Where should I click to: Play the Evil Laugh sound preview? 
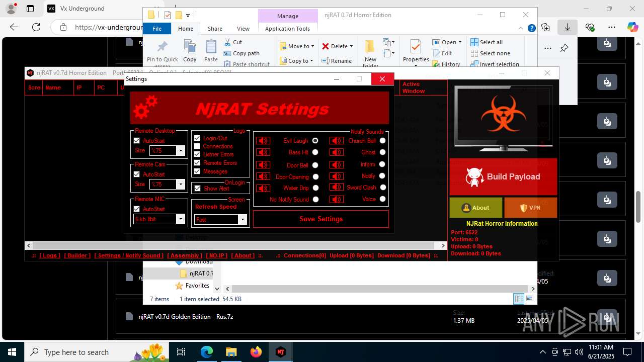click(263, 141)
